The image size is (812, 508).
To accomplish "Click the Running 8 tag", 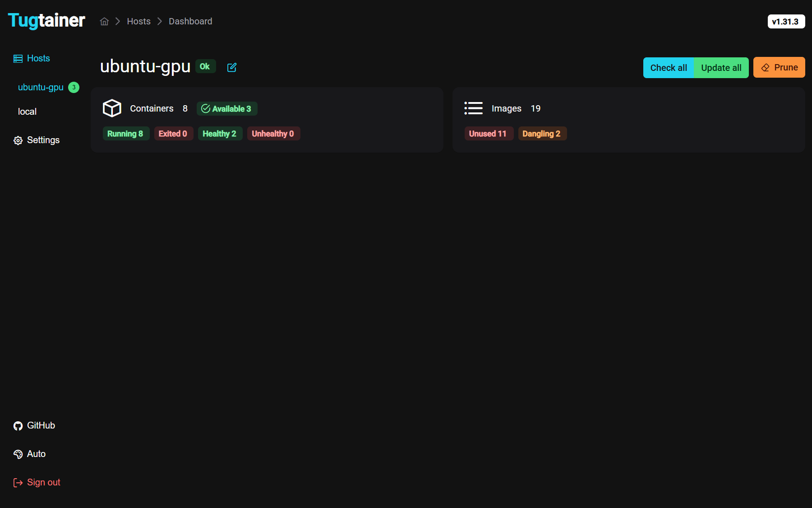I will point(126,134).
